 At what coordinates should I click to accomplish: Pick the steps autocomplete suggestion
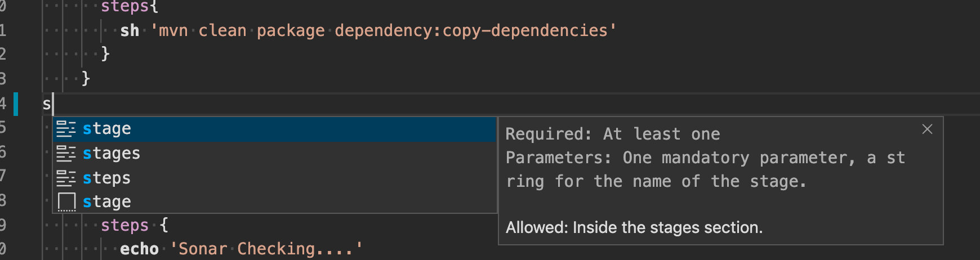(274, 178)
